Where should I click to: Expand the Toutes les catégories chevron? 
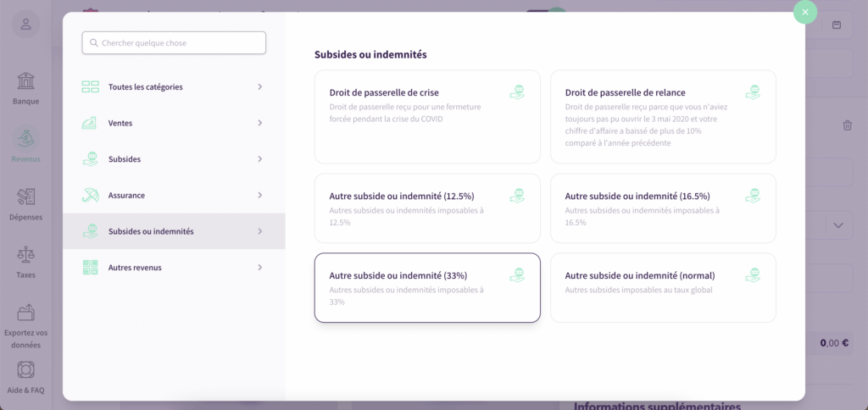pyautogui.click(x=259, y=87)
